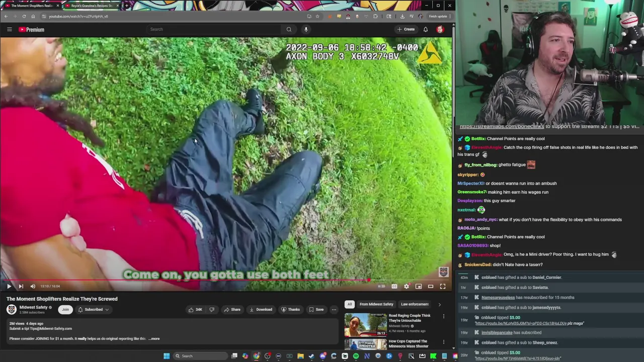Open the Create video menu
644x362 pixels.
tap(406, 29)
